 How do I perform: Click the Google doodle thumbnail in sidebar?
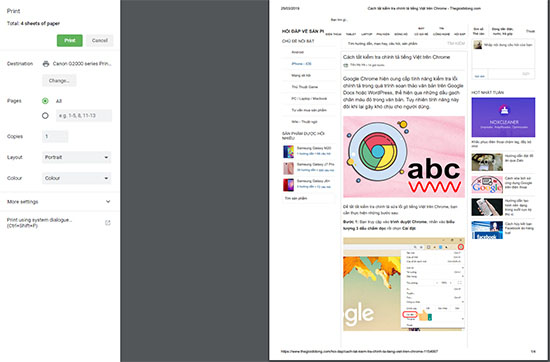pyautogui.click(x=487, y=185)
